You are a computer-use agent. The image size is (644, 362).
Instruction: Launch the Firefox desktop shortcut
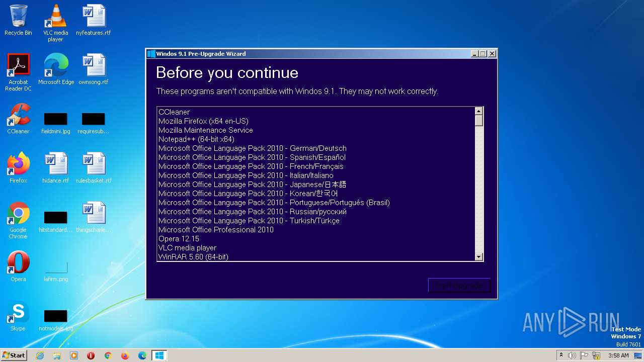click(x=18, y=168)
